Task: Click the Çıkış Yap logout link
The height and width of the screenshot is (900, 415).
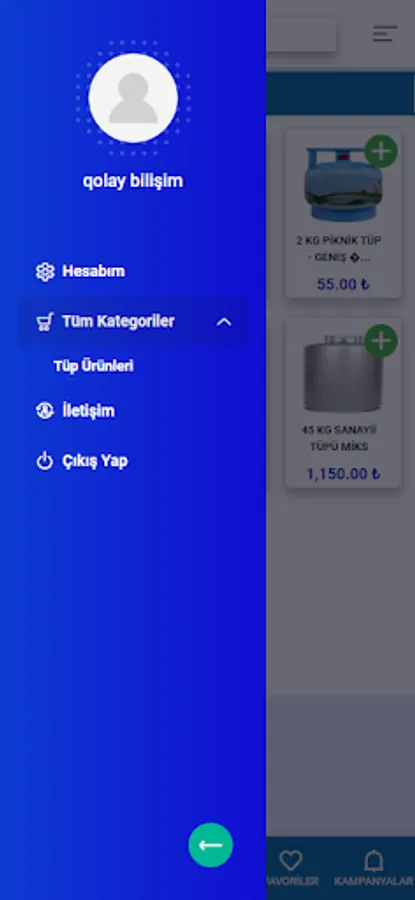Action: click(x=95, y=461)
